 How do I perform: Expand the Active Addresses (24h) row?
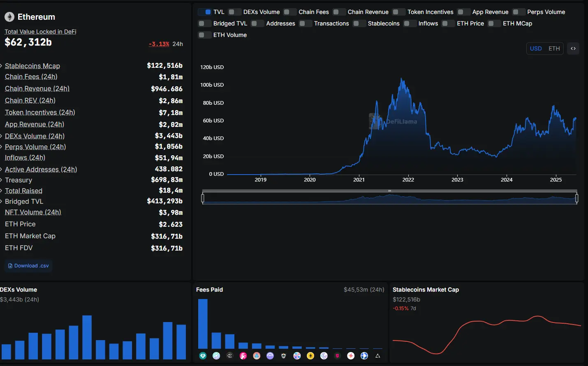(x=1, y=169)
